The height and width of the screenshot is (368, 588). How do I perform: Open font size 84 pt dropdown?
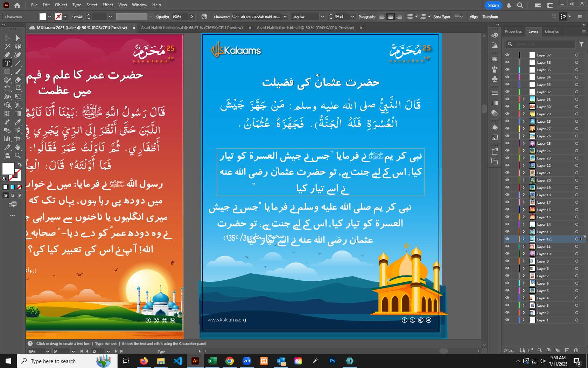(x=352, y=17)
